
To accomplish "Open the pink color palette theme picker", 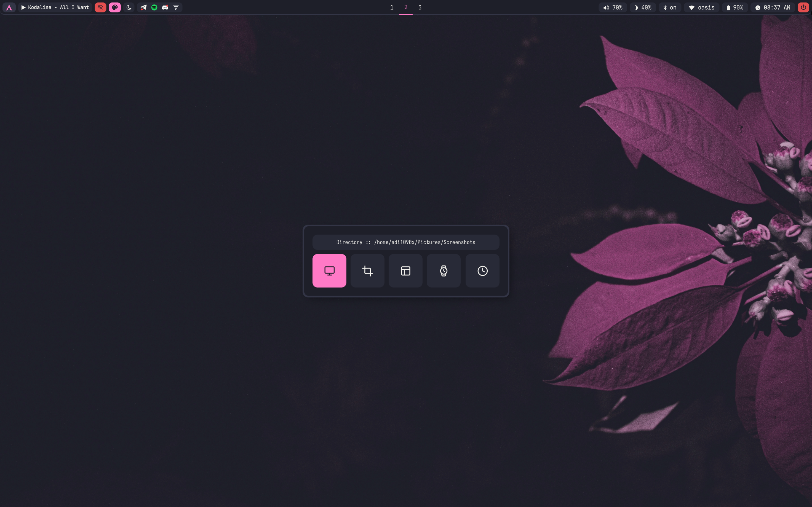I will [x=115, y=7].
